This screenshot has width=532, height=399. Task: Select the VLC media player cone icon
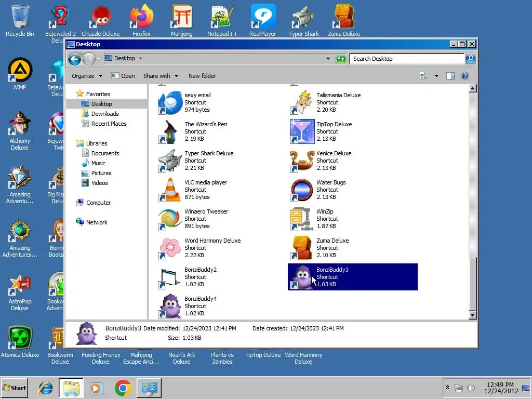point(170,190)
